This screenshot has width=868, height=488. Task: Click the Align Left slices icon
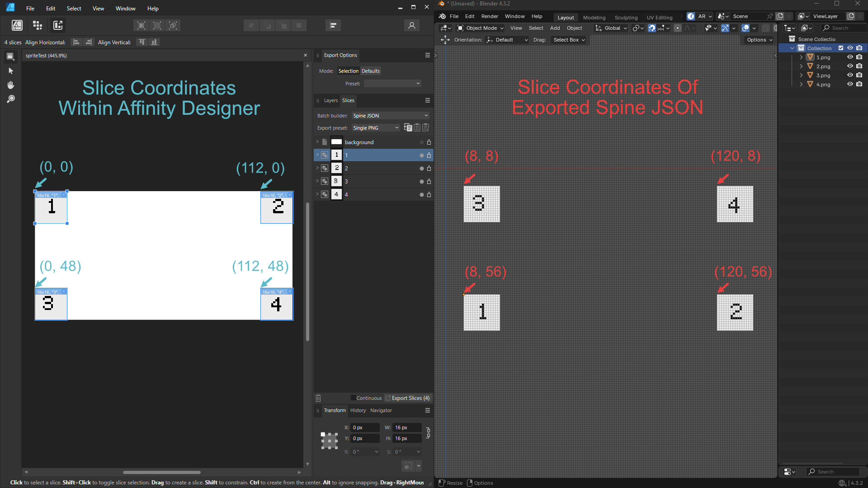point(76,42)
